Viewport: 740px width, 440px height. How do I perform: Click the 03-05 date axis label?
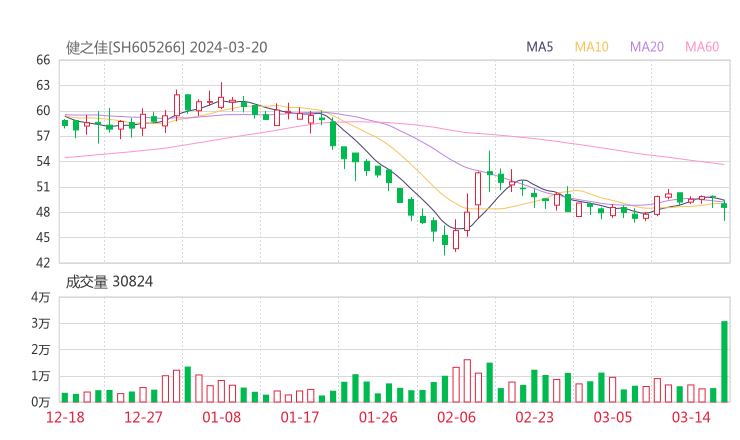point(613,417)
